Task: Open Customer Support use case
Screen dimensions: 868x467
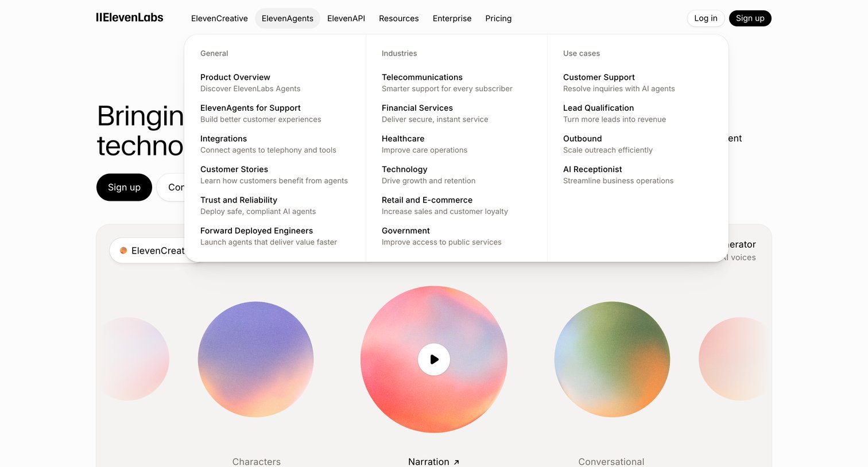Action: coord(619,83)
